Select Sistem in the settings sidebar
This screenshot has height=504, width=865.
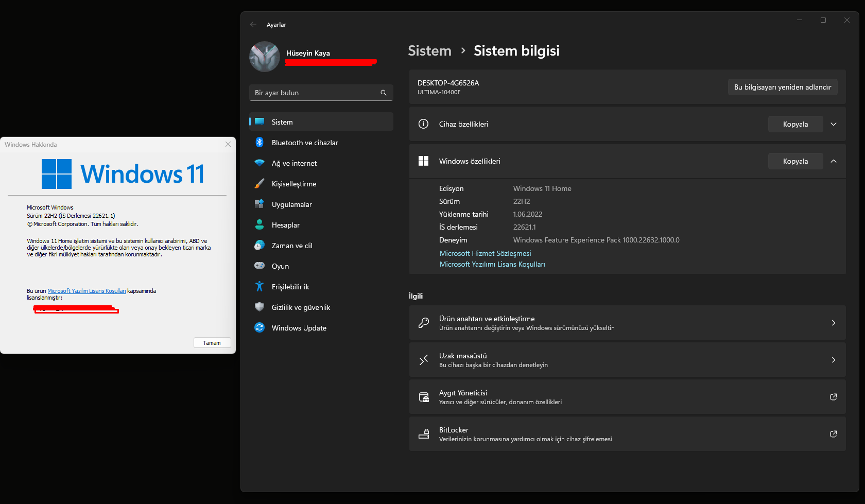[321, 121]
